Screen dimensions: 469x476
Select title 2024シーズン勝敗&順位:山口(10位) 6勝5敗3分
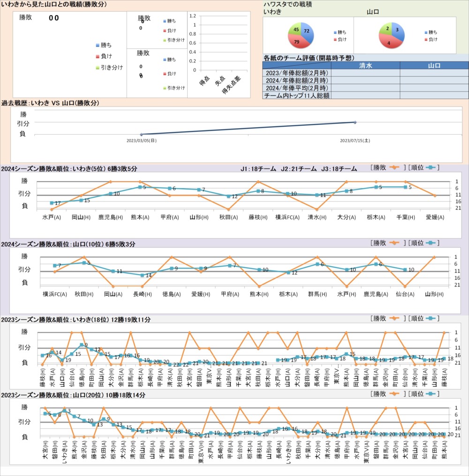(68, 244)
